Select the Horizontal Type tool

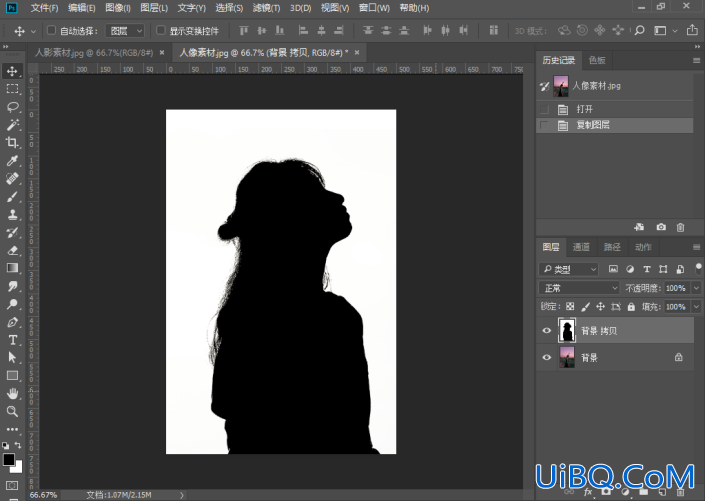(x=12, y=340)
